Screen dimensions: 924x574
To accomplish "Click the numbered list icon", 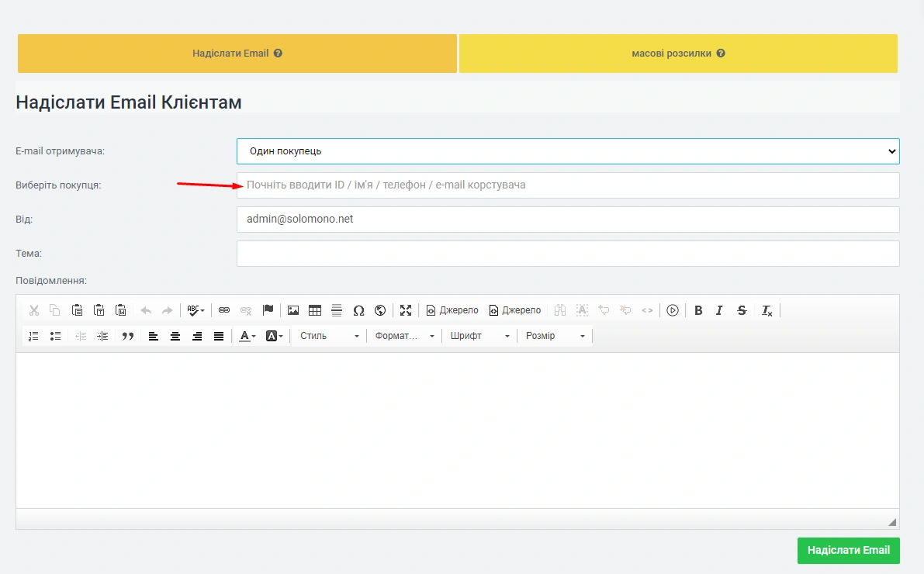I will point(33,336).
